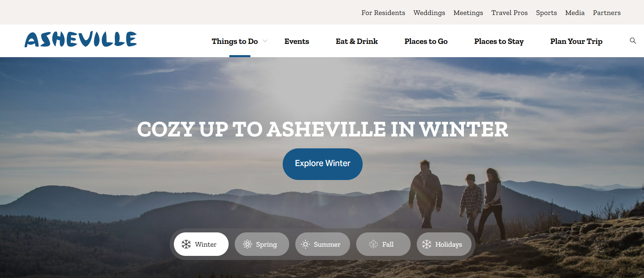Click the Explore Winter button
This screenshot has width=644, height=278.
323,164
